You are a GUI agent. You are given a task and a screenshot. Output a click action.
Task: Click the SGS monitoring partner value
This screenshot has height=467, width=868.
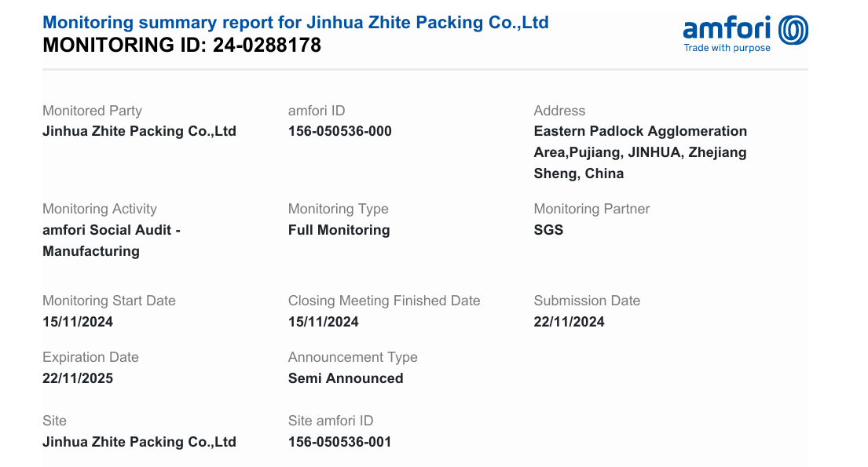(x=548, y=230)
